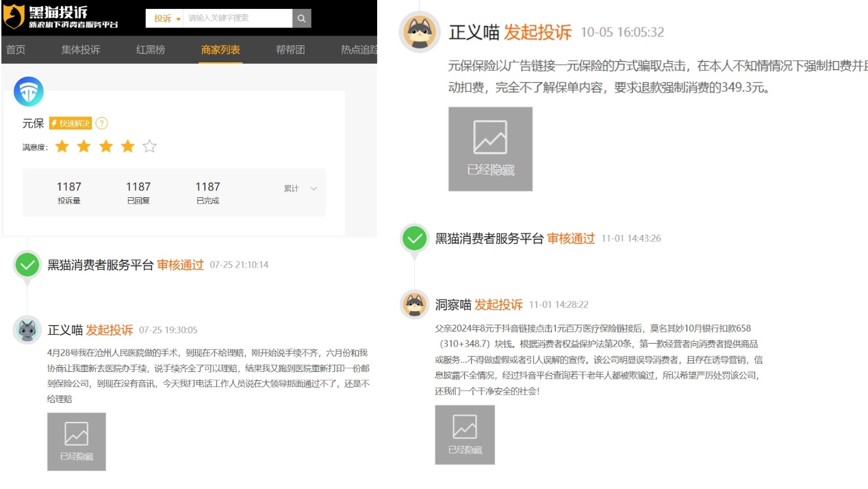Click the fourth satisfaction star

point(128,146)
